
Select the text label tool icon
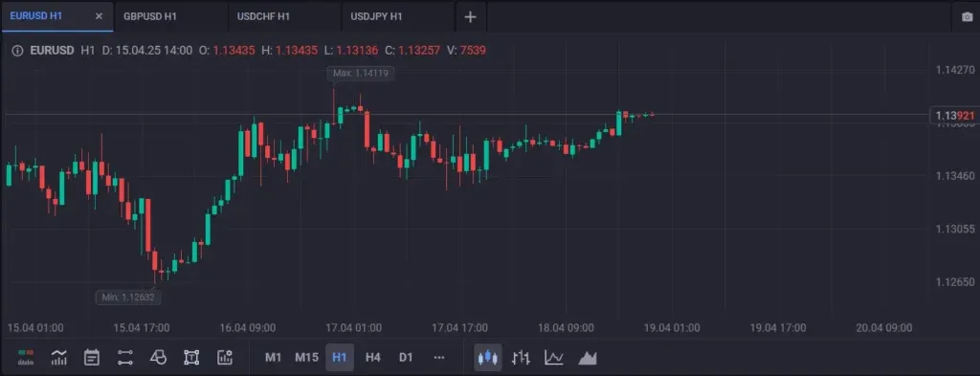coord(191,357)
